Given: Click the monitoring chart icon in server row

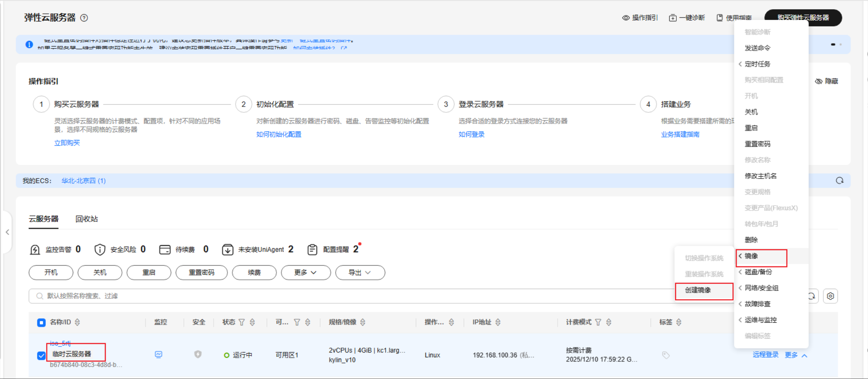Looking at the screenshot, I should pyautogui.click(x=158, y=355).
